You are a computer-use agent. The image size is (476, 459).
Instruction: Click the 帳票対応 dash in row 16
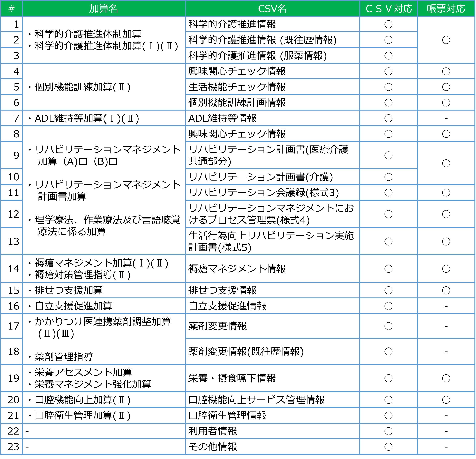pyautogui.click(x=446, y=306)
